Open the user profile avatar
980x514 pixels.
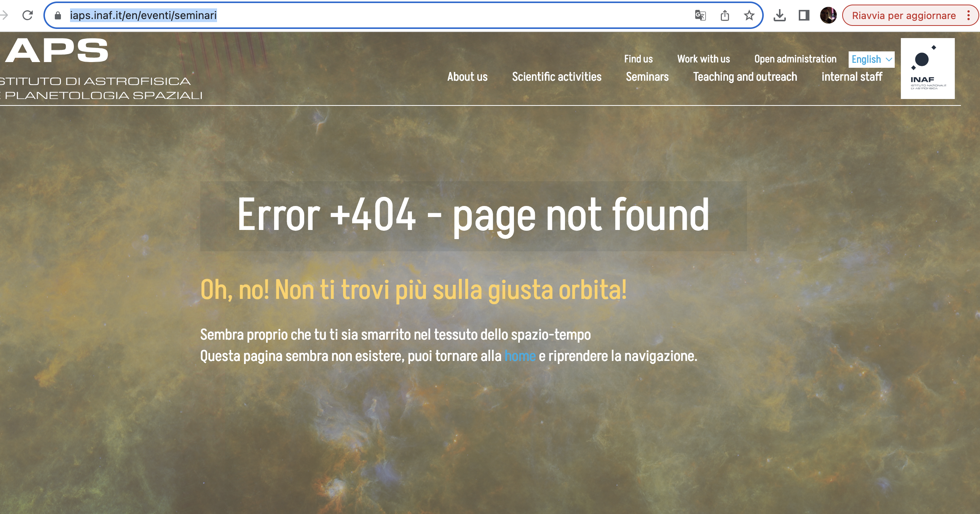point(828,15)
